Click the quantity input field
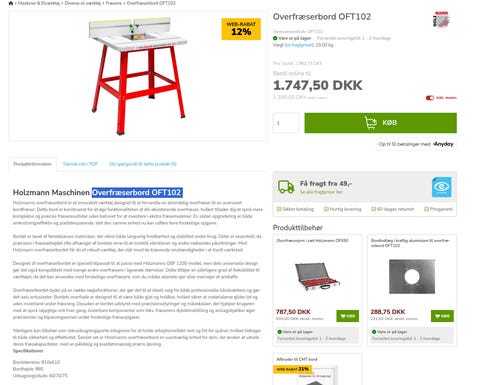Screen dimensions: 480x385 point(286,123)
